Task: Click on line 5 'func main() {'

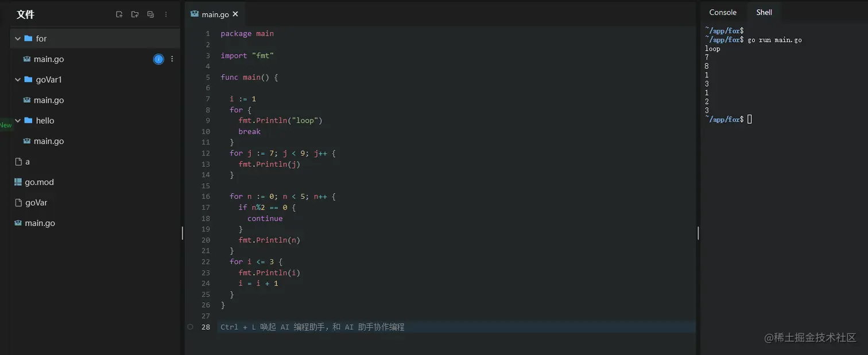Action: (249, 77)
